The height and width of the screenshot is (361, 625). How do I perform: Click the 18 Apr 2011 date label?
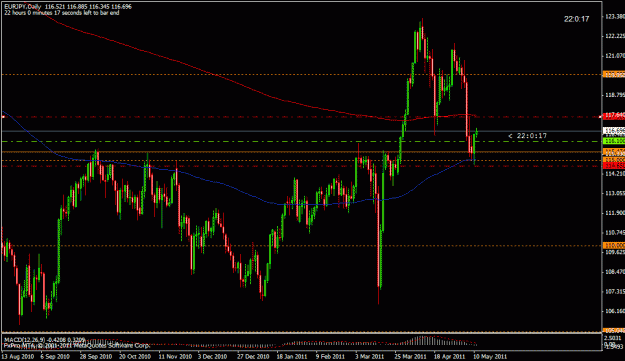(450, 356)
